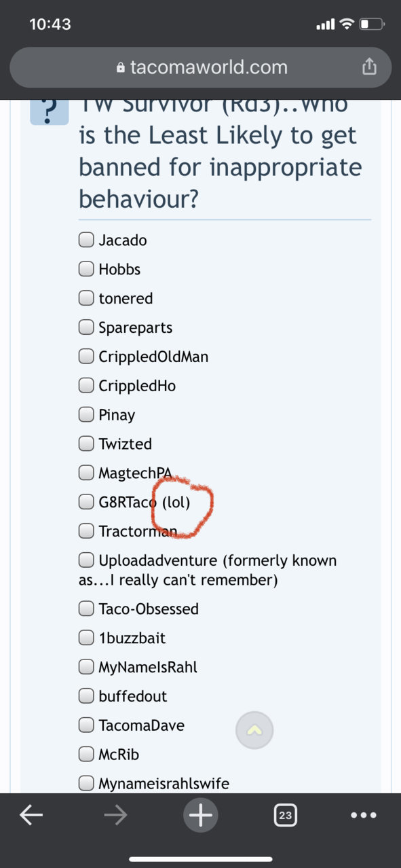401x868 pixels.
Task: Select the G8RTaco (lol) checkbox
Action: [x=86, y=502]
